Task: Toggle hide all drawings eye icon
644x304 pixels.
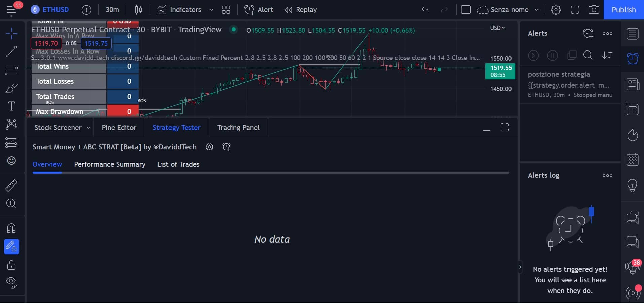Action: click(x=11, y=282)
